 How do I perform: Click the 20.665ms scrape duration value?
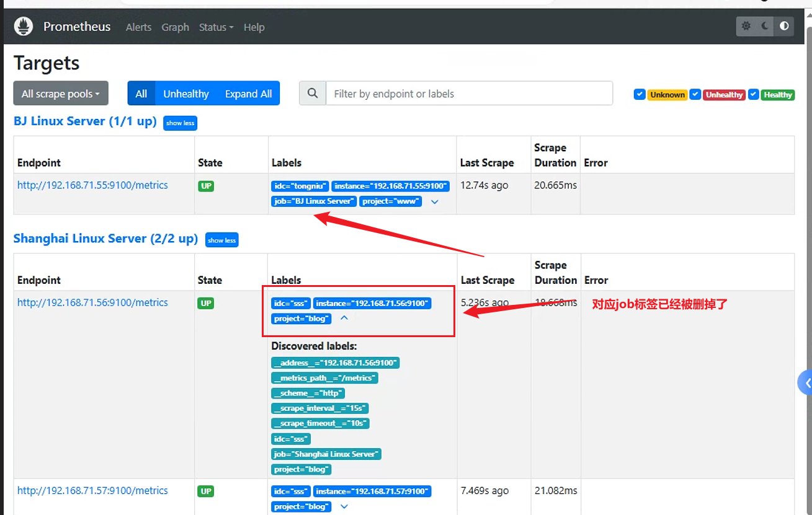[556, 185]
